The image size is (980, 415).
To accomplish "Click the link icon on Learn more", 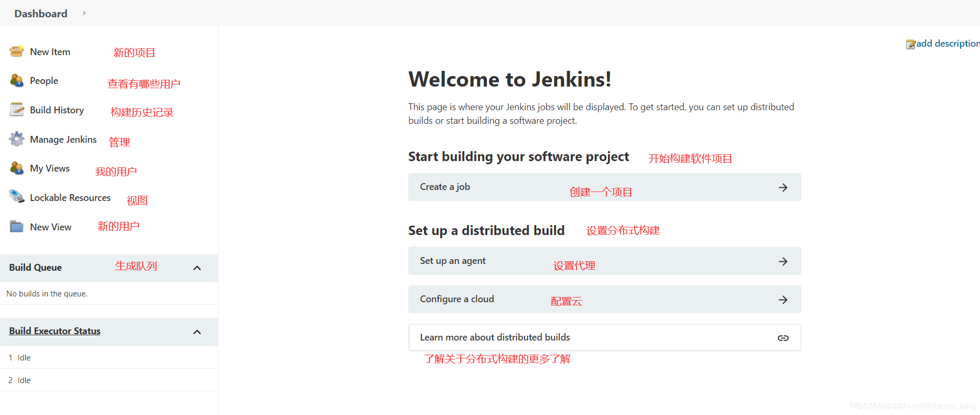I will (783, 338).
